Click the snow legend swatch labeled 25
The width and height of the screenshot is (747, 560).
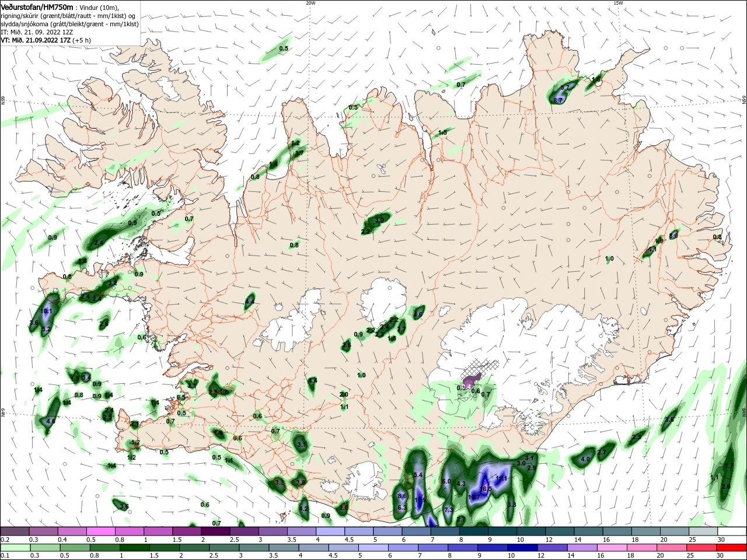click(x=703, y=531)
